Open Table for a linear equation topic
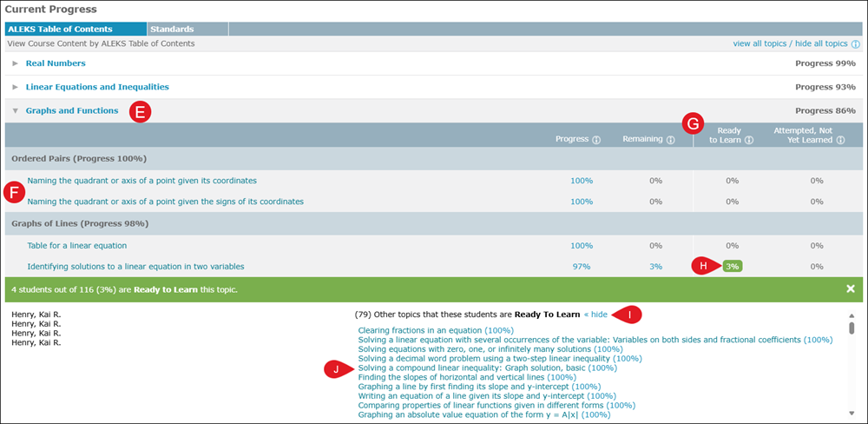Screen dimensions: 868x424 click(x=77, y=246)
